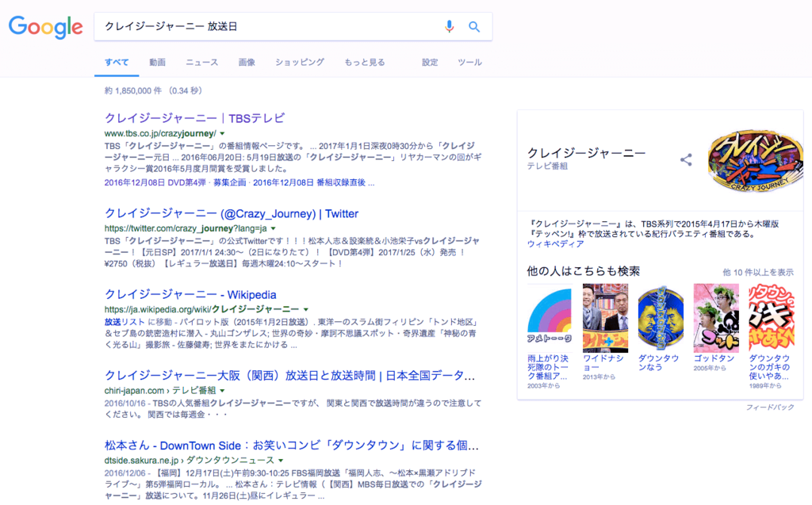Switch to the 画像 tab
Image resolution: width=812 pixels, height=505 pixels.
pyautogui.click(x=247, y=62)
